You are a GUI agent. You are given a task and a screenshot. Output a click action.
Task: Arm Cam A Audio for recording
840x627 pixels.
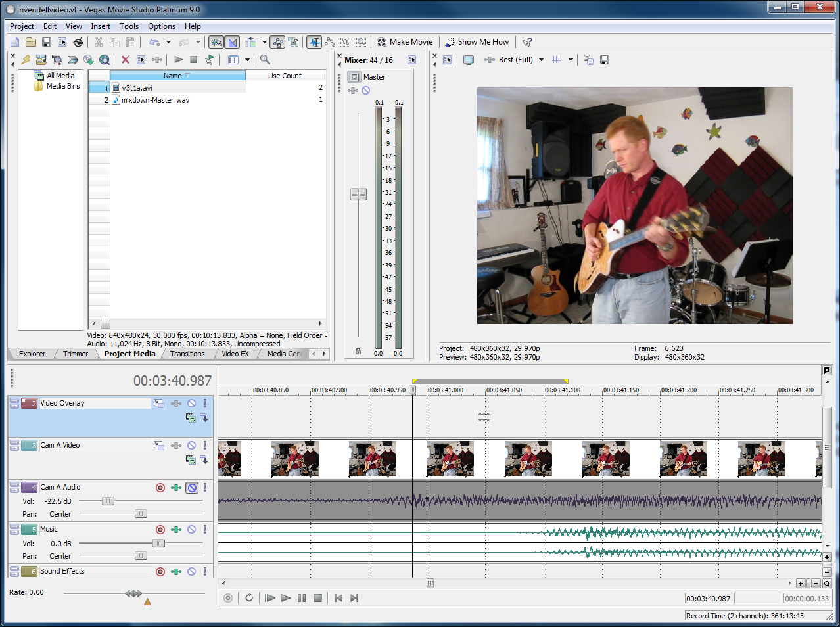click(x=160, y=488)
